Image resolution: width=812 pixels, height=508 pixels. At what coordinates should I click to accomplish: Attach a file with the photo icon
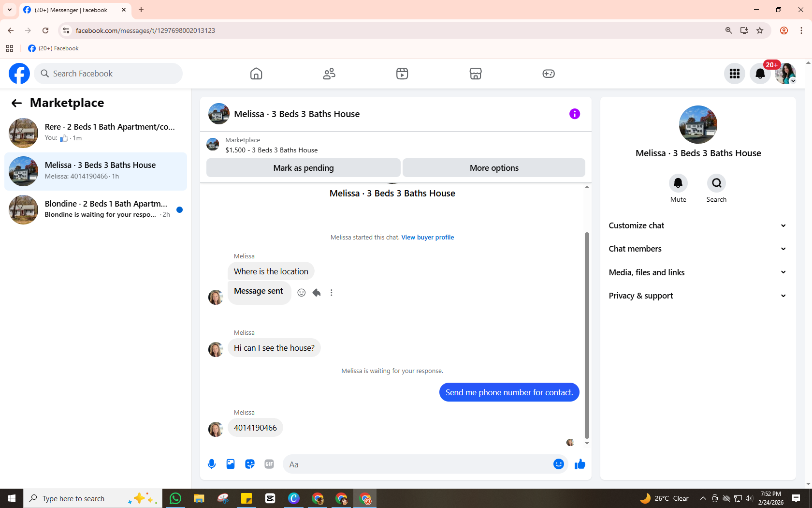tap(231, 464)
